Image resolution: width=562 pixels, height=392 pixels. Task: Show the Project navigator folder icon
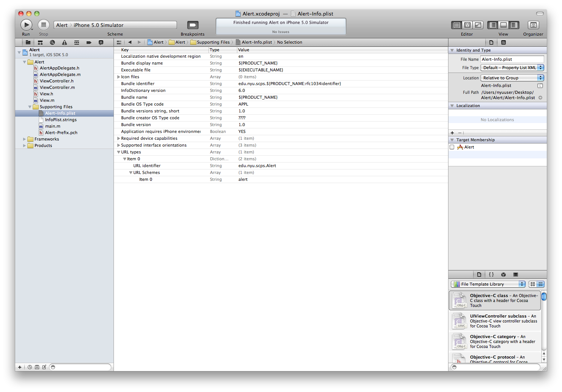(x=28, y=43)
